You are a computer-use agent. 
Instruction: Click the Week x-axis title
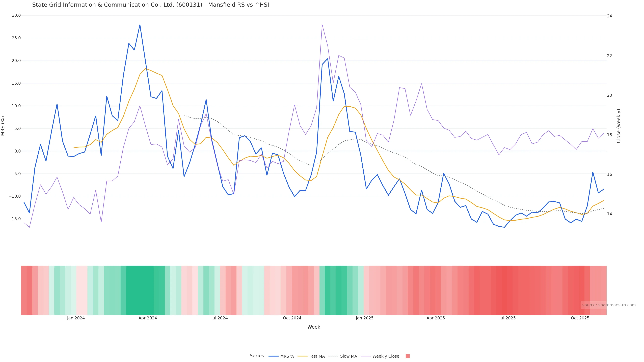pyautogui.click(x=313, y=327)
